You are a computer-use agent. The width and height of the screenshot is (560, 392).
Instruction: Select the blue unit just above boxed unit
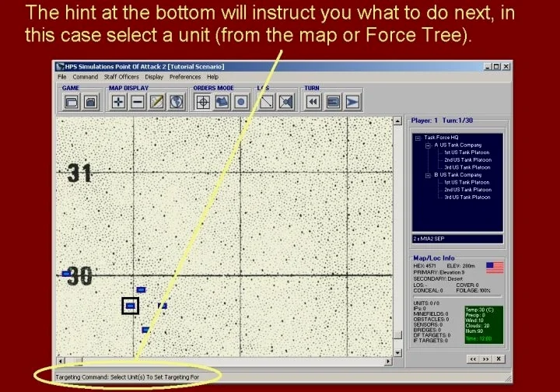point(141,289)
